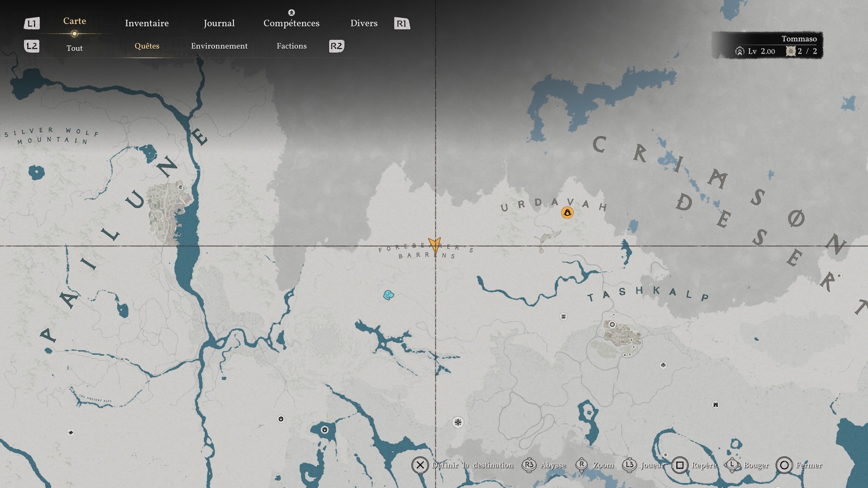Click the sun emblem icon beside 2 / 2
The height and width of the screenshot is (488, 868).
pos(790,51)
